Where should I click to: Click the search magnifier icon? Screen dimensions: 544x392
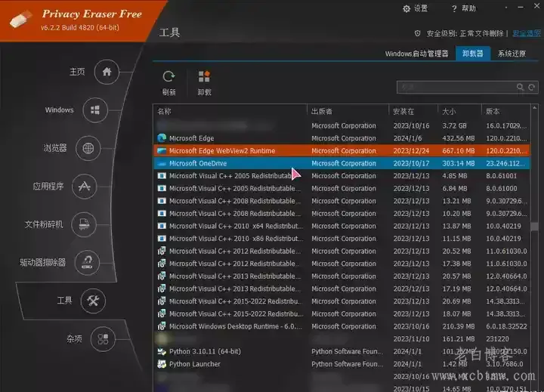point(520,87)
